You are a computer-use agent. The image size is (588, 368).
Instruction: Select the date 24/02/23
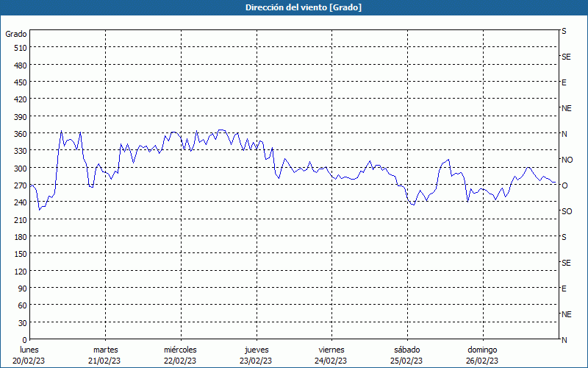(x=331, y=361)
